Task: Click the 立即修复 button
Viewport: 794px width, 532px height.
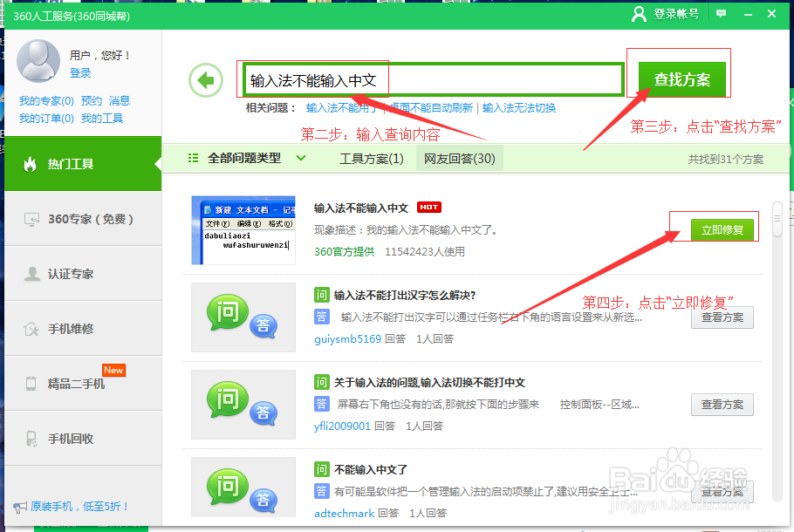Action: coord(722,230)
